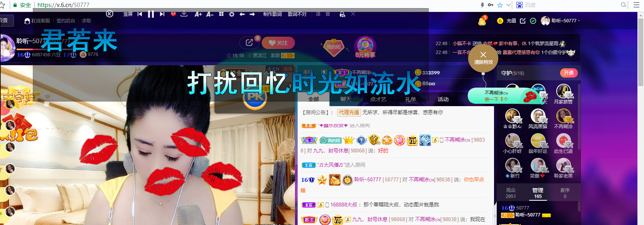644x225 pixels.
Task: Increase lyrics font size with A+
Action: tap(198, 14)
